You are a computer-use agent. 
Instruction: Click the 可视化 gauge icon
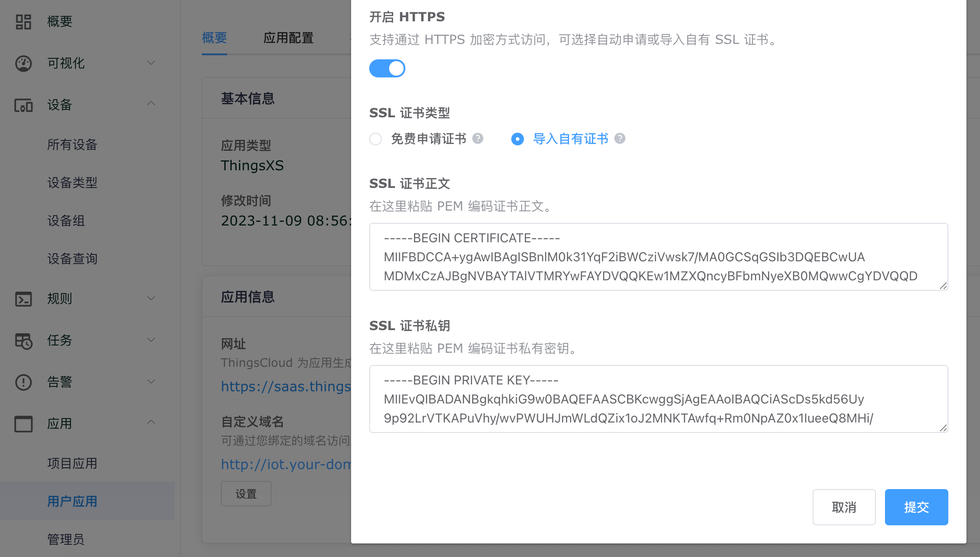(24, 63)
